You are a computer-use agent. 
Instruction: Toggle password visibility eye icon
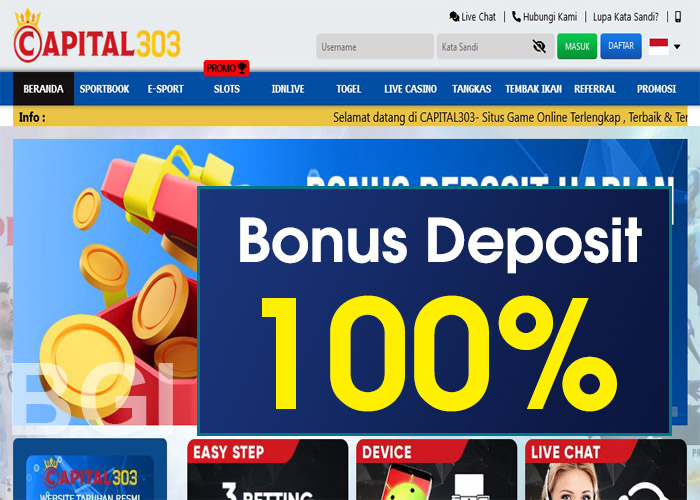[539, 46]
